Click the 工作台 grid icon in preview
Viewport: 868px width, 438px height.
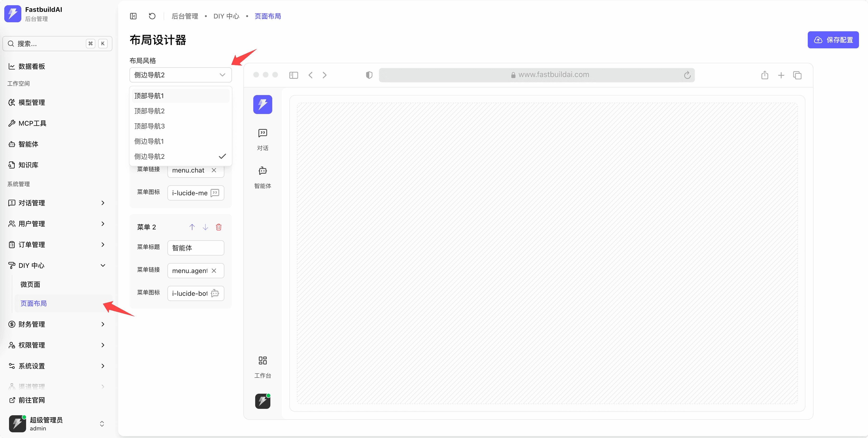coord(263,360)
